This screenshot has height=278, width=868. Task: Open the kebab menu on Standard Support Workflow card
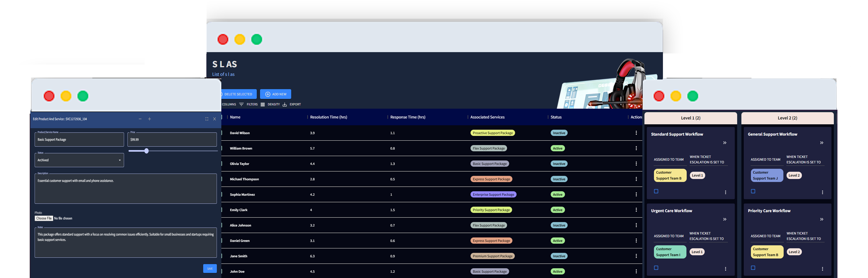pos(725,192)
